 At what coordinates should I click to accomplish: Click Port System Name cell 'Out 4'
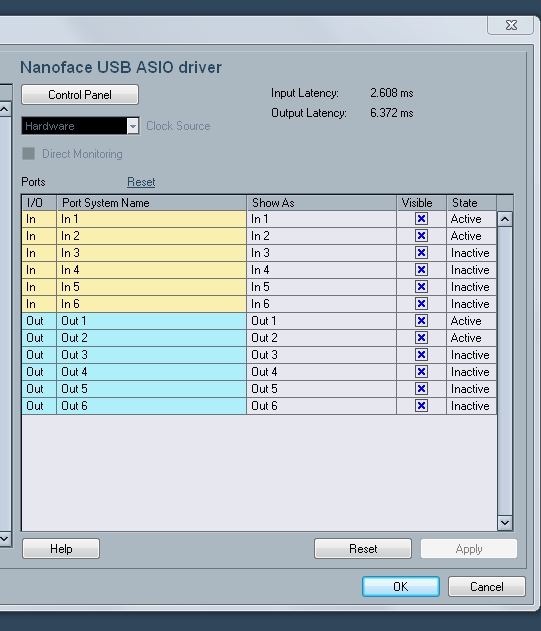pos(151,372)
